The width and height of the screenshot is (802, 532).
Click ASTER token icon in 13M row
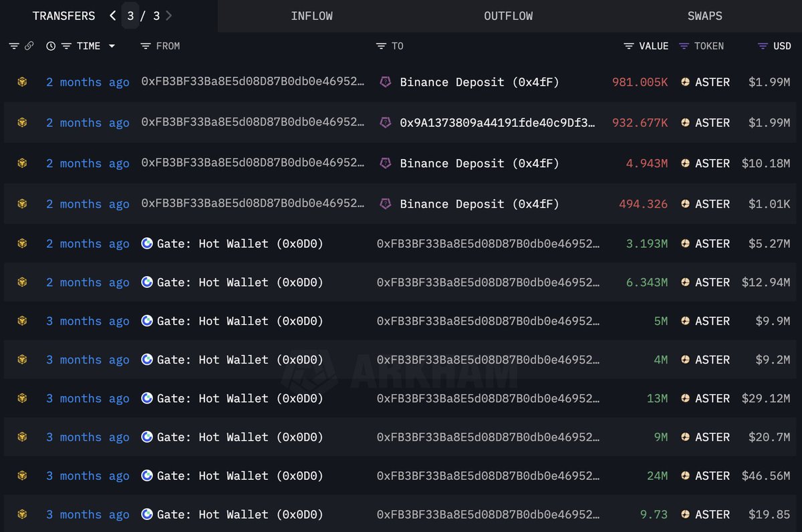click(685, 398)
